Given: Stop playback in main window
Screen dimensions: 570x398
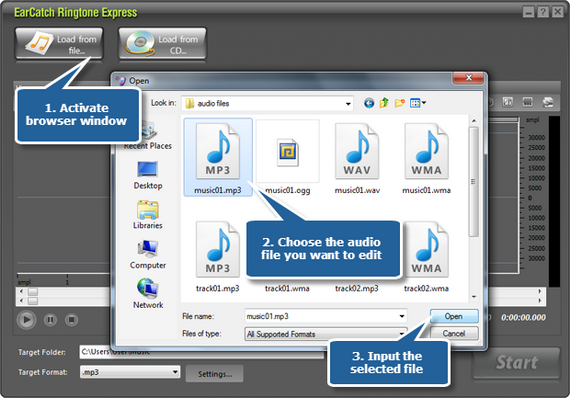Looking at the screenshot, I should tap(72, 320).
